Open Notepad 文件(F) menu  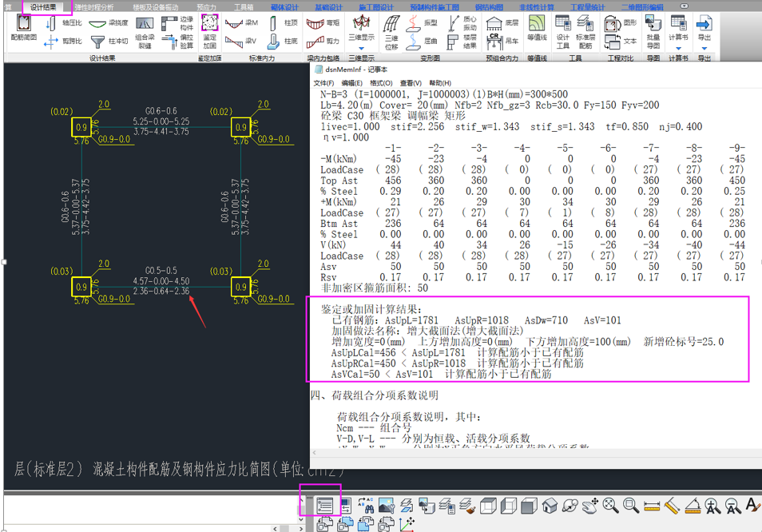pyautogui.click(x=323, y=83)
